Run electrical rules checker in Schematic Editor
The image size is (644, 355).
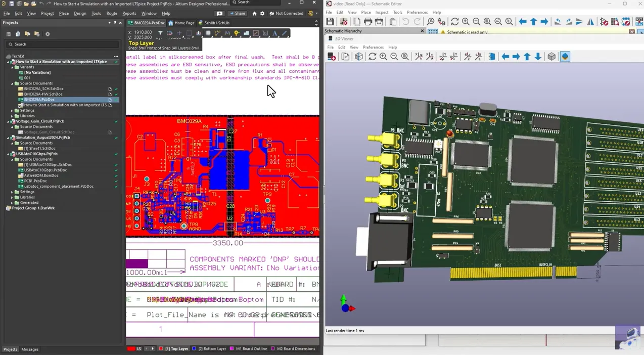pyautogui.click(x=604, y=22)
